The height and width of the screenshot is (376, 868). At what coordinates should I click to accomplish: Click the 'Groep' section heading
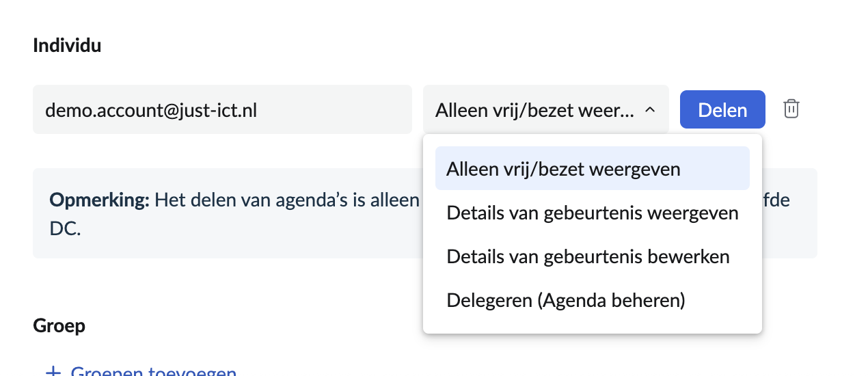(59, 325)
